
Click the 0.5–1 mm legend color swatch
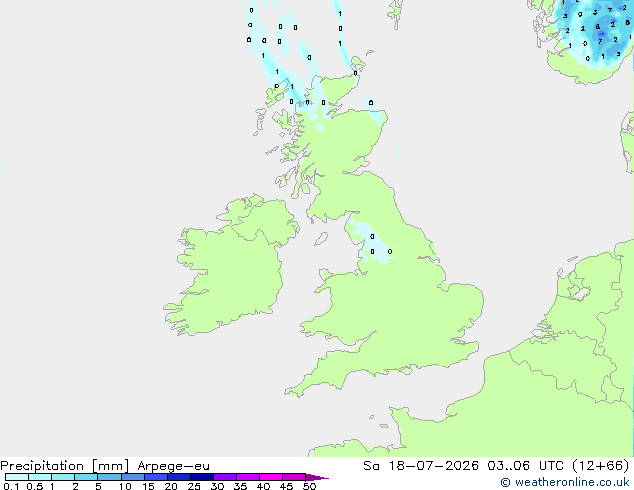(40, 477)
